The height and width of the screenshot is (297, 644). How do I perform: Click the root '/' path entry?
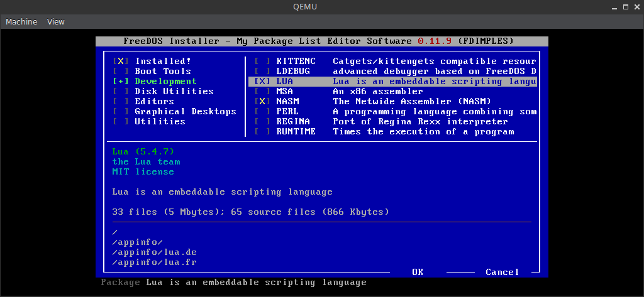click(x=115, y=232)
